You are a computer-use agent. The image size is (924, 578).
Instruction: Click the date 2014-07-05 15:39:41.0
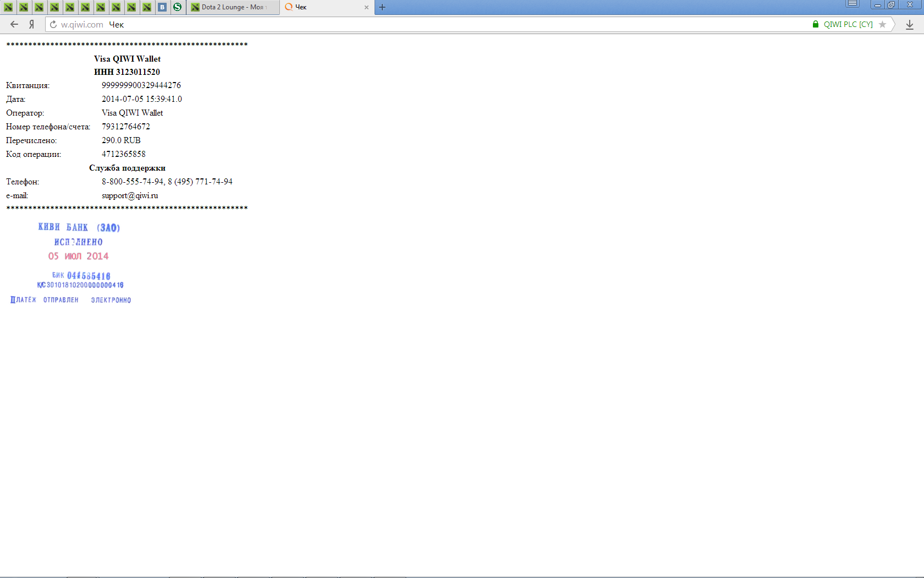[142, 99]
